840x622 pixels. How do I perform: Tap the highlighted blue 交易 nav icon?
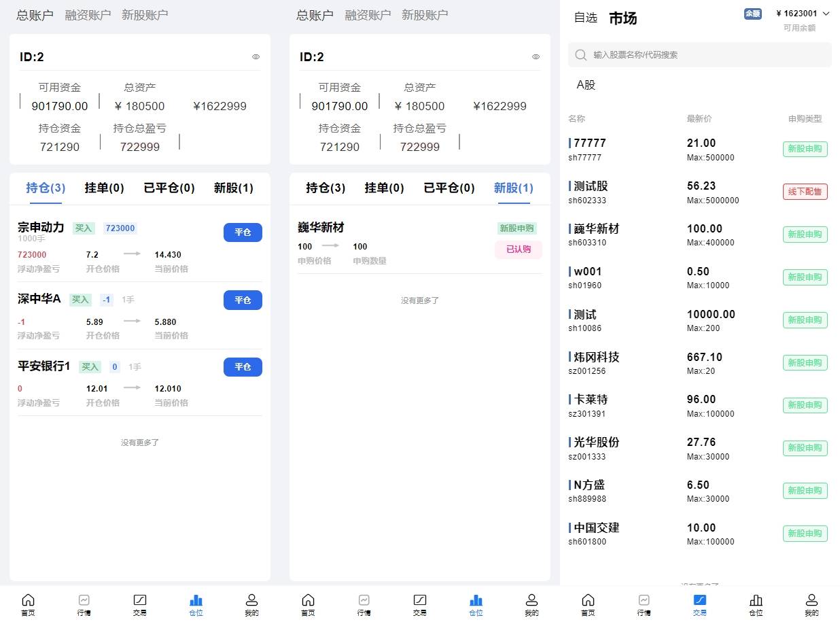[699, 600]
